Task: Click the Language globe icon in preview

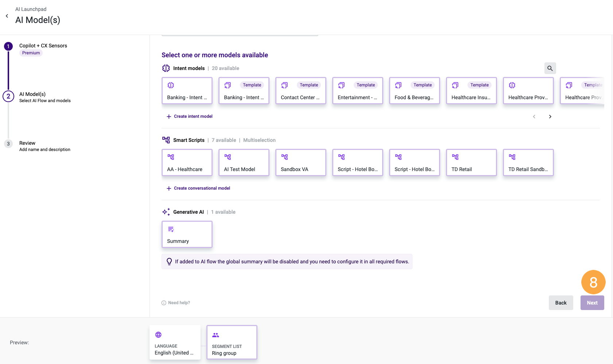Action: click(x=158, y=334)
